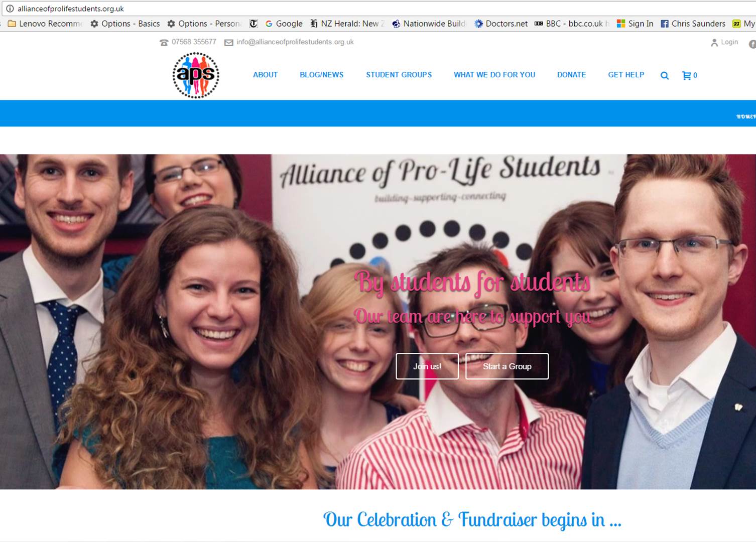Click the site info icon in address bar

(x=10, y=9)
